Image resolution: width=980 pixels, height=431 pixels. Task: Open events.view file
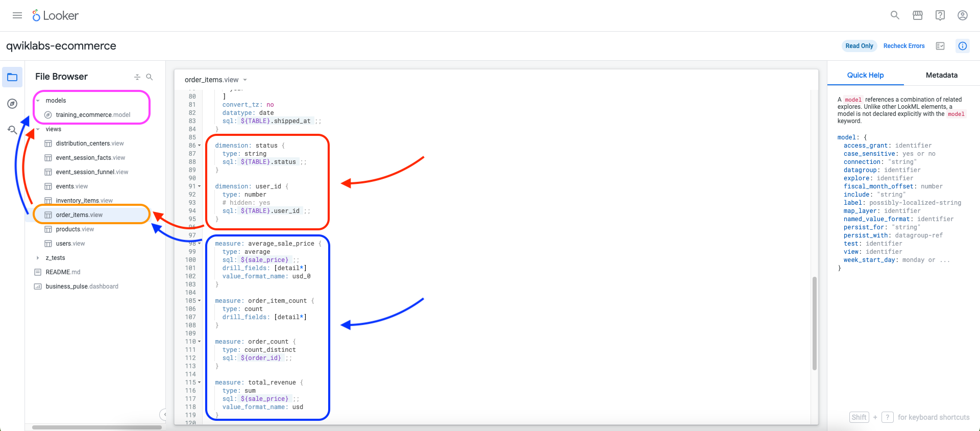[x=72, y=186]
